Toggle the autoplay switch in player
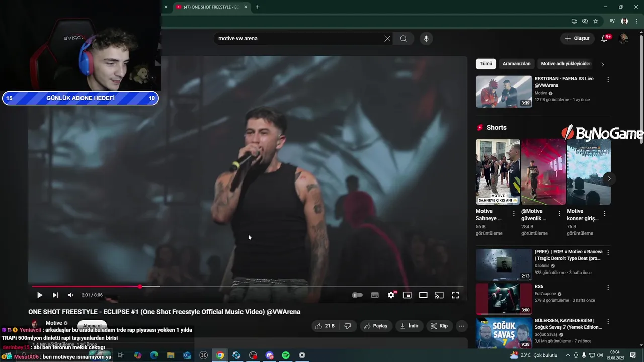This screenshot has height=362, width=644. [x=357, y=295]
